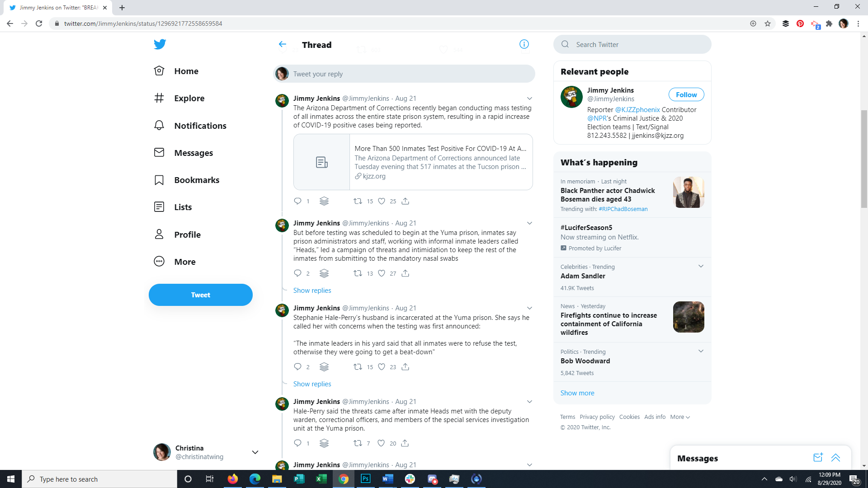Open options chevron on first tweet
868x488 pixels.
tap(529, 99)
